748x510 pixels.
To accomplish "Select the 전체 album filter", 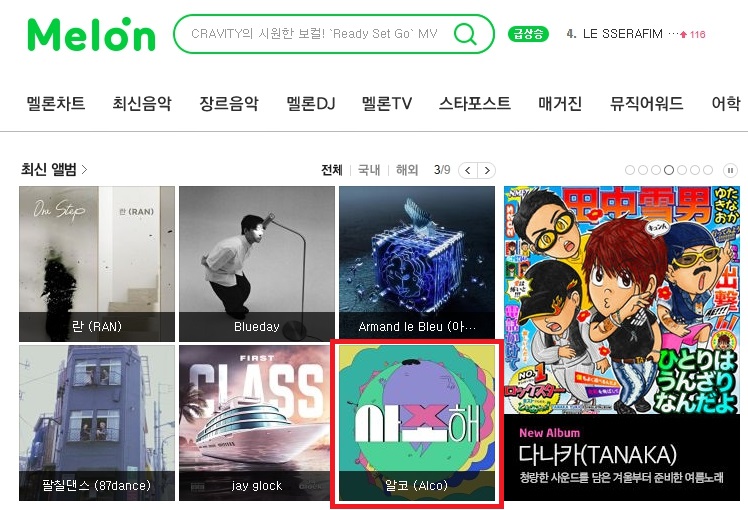I will click(x=332, y=170).
